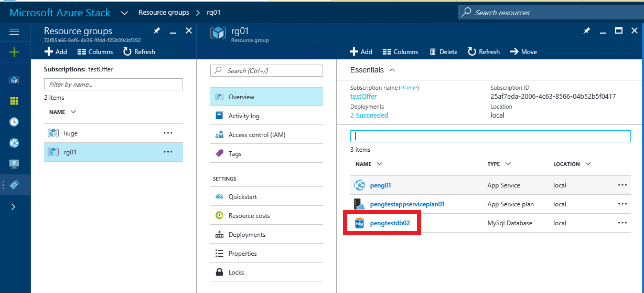Sort by NAME in Resource groups list
Viewport: 644px width, 293px height.
(62, 112)
